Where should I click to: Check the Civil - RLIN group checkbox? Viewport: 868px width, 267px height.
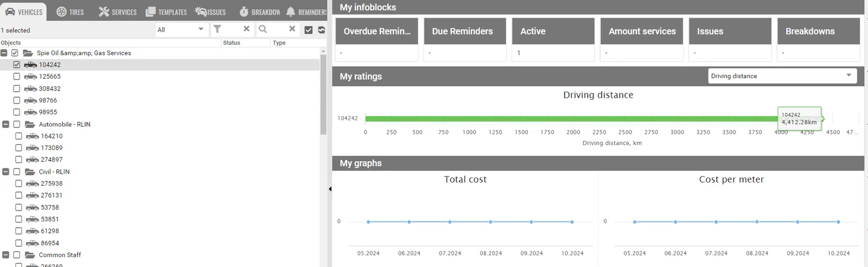(17, 171)
